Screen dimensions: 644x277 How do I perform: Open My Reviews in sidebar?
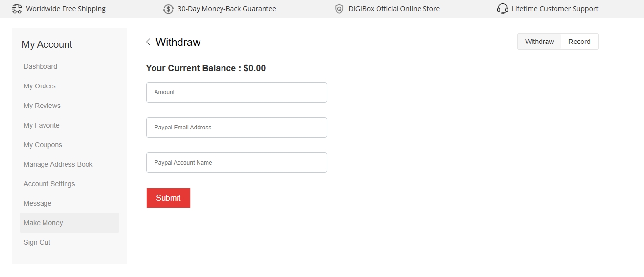[x=42, y=106]
